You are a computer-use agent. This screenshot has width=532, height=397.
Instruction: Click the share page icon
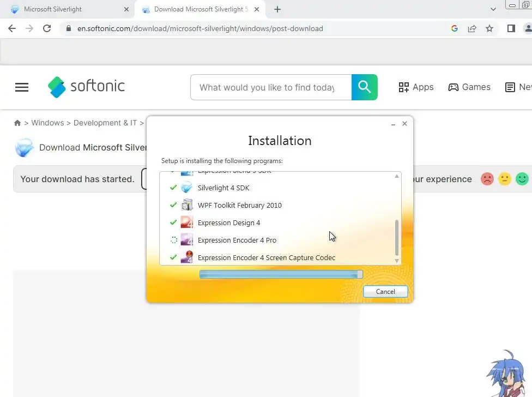click(x=472, y=28)
